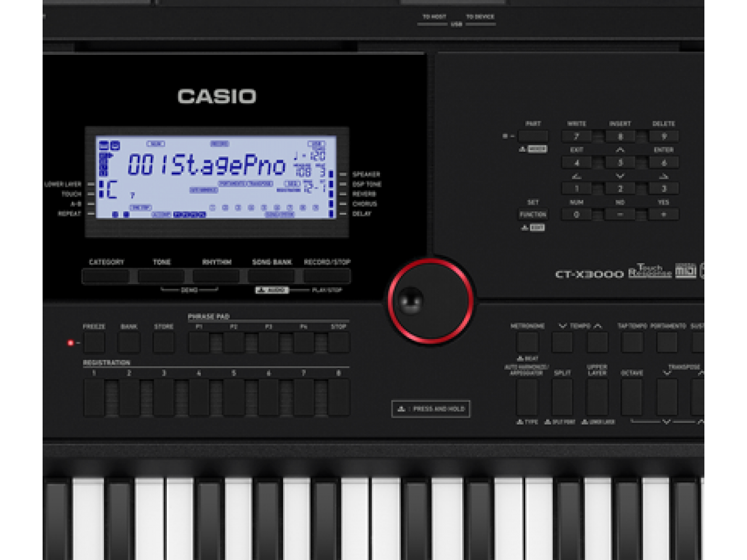Recall registration slot 2

tap(129, 398)
